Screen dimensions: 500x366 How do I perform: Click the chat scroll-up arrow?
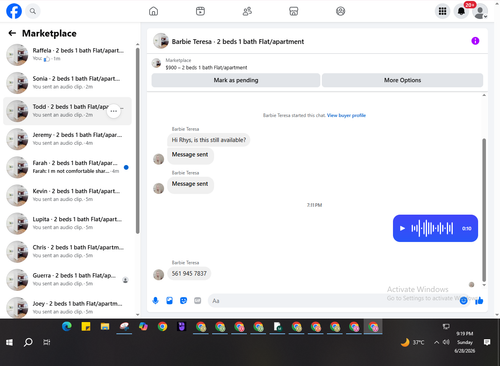(x=484, y=95)
